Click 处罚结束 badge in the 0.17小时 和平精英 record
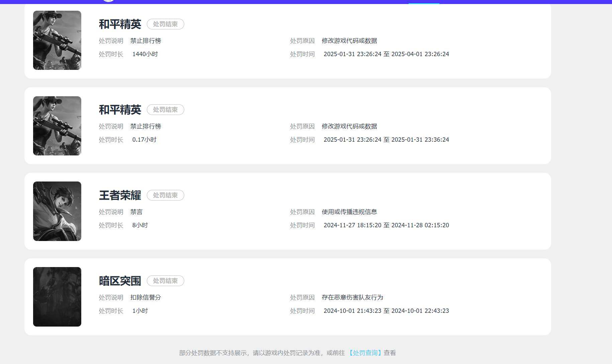The width and height of the screenshot is (612, 364). point(166,110)
